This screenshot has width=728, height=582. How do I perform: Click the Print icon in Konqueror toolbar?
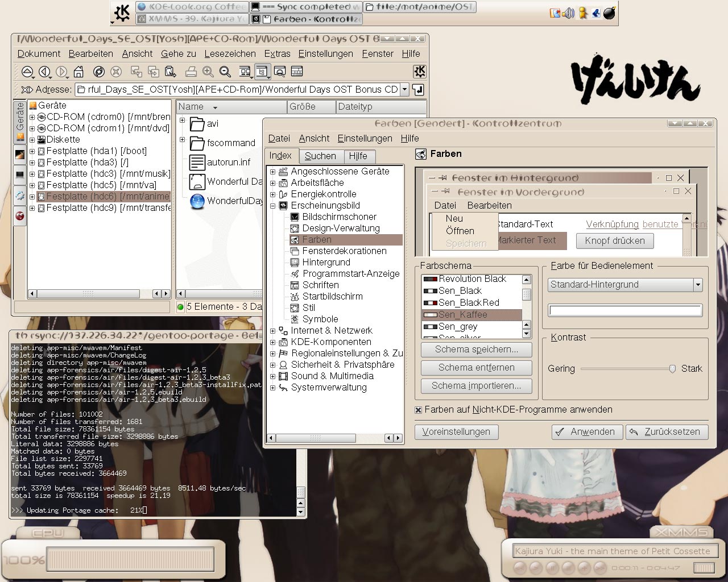[x=191, y=72]
